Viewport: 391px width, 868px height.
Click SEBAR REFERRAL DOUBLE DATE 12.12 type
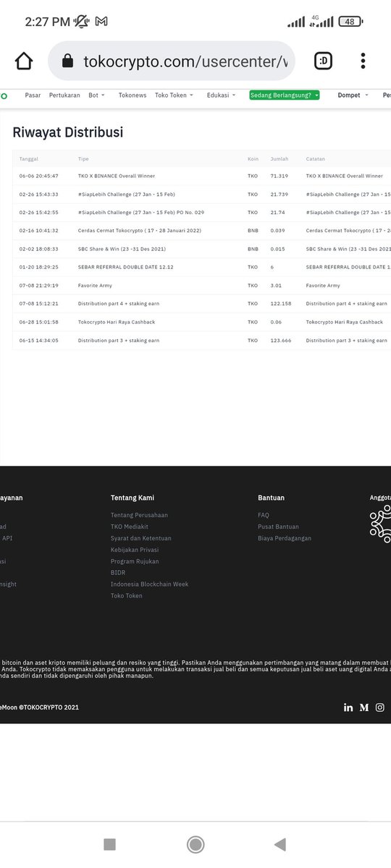coord(126,267)
